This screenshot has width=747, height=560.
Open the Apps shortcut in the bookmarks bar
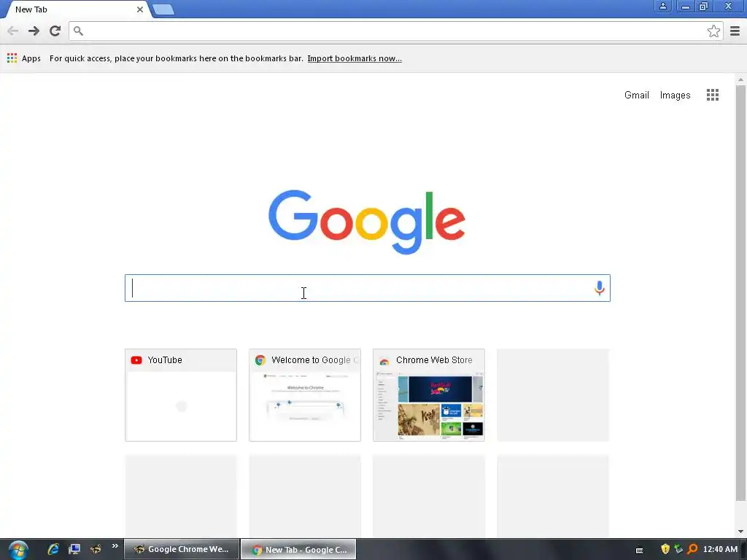(x=24, y=58)
